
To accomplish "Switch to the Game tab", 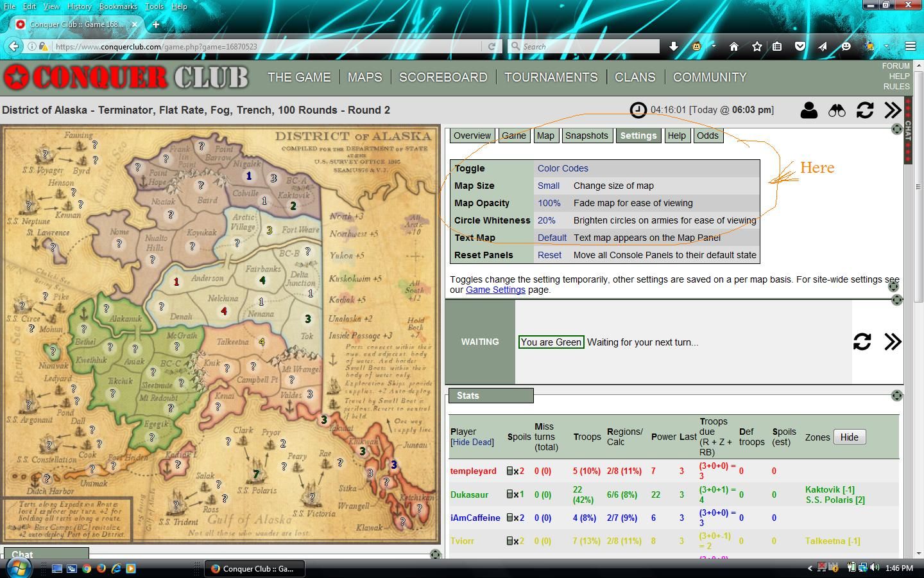I will click(513, 136).
